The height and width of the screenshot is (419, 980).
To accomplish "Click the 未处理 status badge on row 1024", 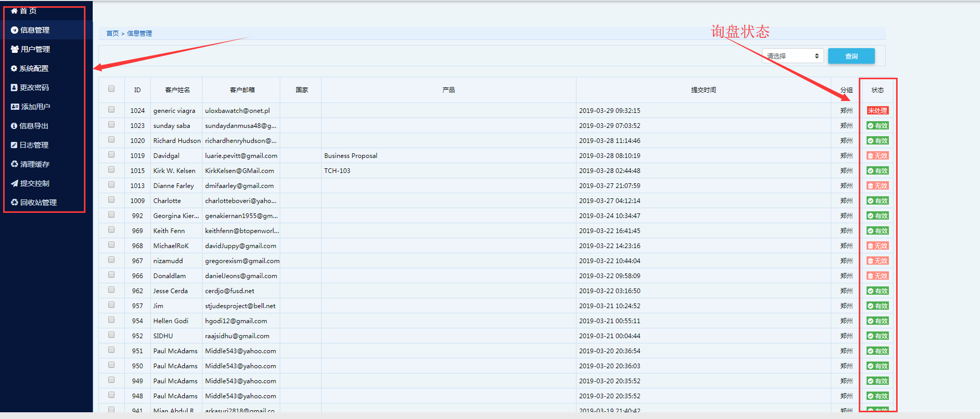I will point(878,110).
